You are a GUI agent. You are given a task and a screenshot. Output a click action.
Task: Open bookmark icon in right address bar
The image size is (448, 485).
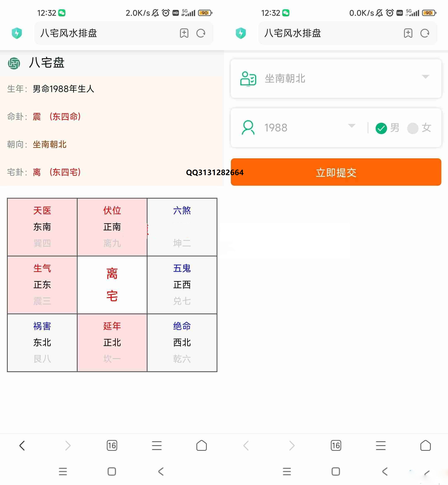coord(408,33)
